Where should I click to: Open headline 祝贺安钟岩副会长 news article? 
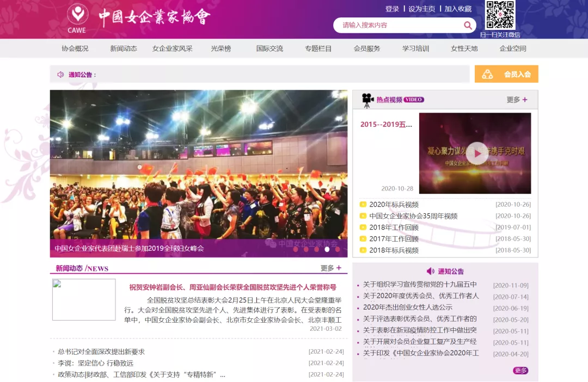pyautogui.click(x=233, y=287)
